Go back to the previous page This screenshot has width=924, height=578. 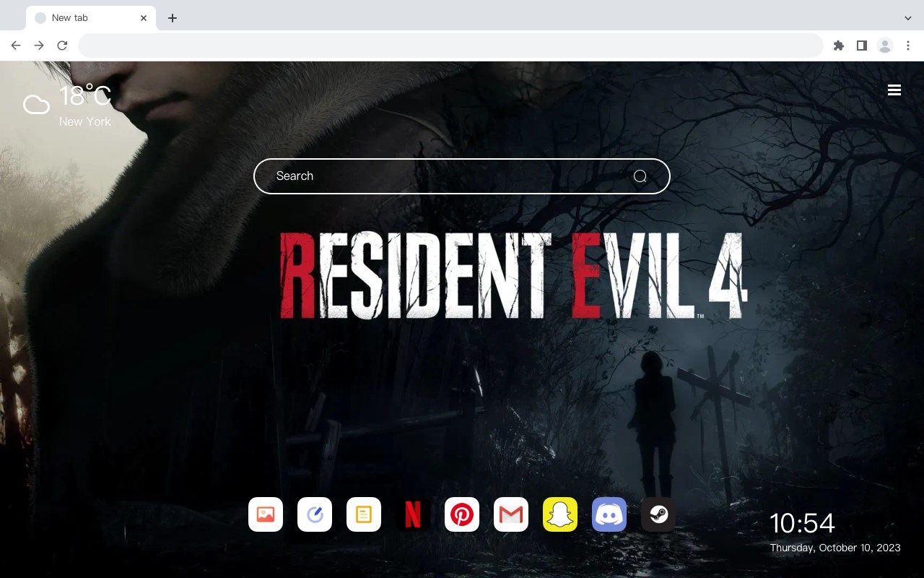pos(16,46)
